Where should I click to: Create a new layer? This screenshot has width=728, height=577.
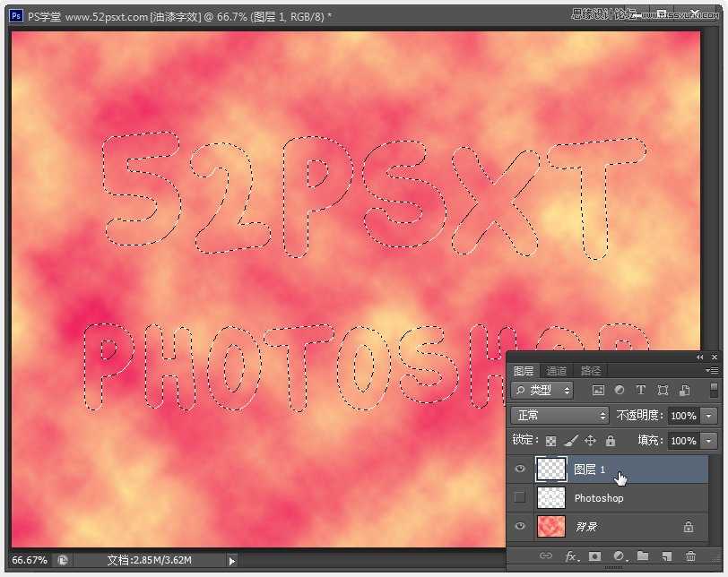[x=667, y=556]
